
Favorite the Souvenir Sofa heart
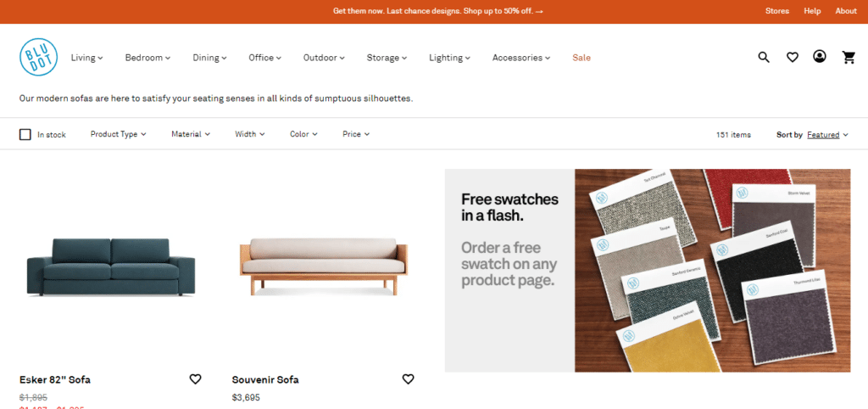click(x=408, y=379)
